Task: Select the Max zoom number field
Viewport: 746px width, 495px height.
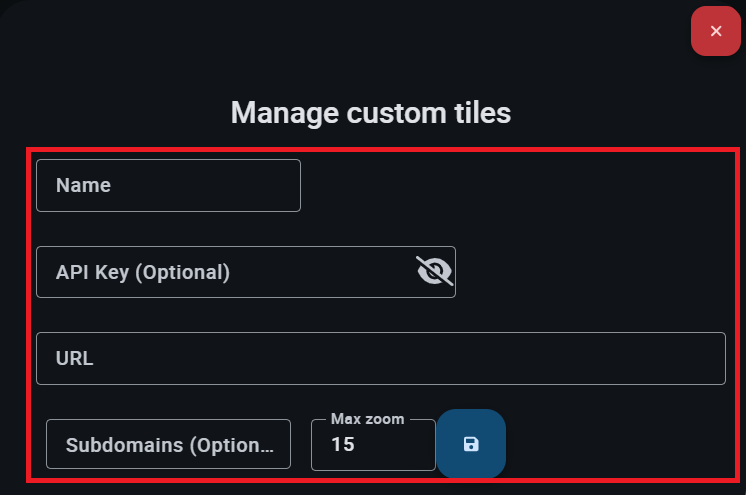Action: coord(372,445)
